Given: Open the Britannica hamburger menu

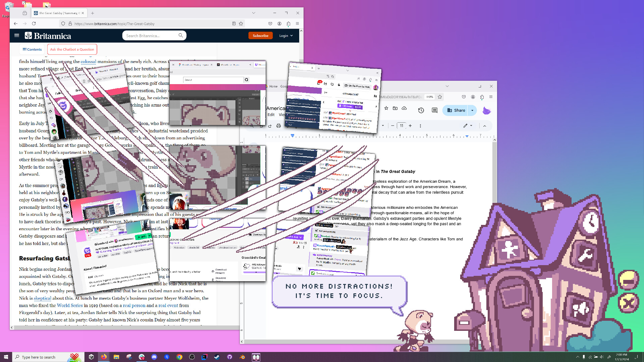Looking at the screenshot, I should [x=17, y=36].
